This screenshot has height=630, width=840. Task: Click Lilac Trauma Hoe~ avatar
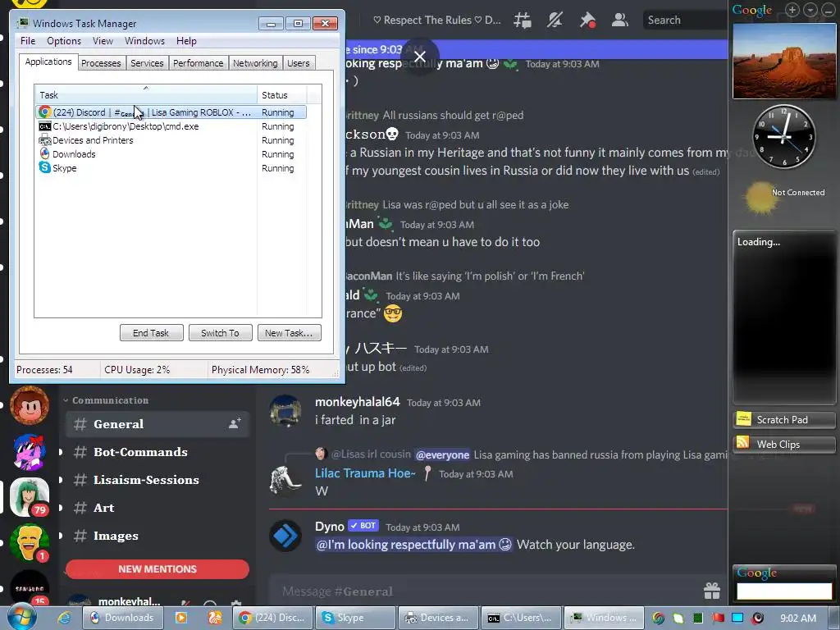285,479
